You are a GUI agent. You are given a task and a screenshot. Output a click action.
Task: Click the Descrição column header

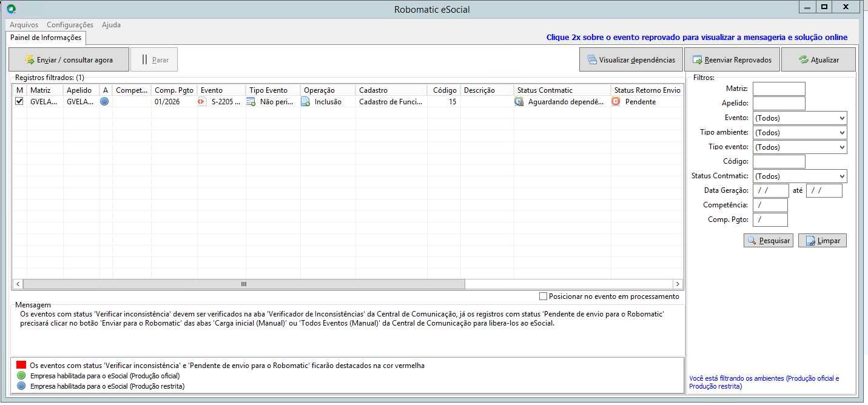[487, 90]
